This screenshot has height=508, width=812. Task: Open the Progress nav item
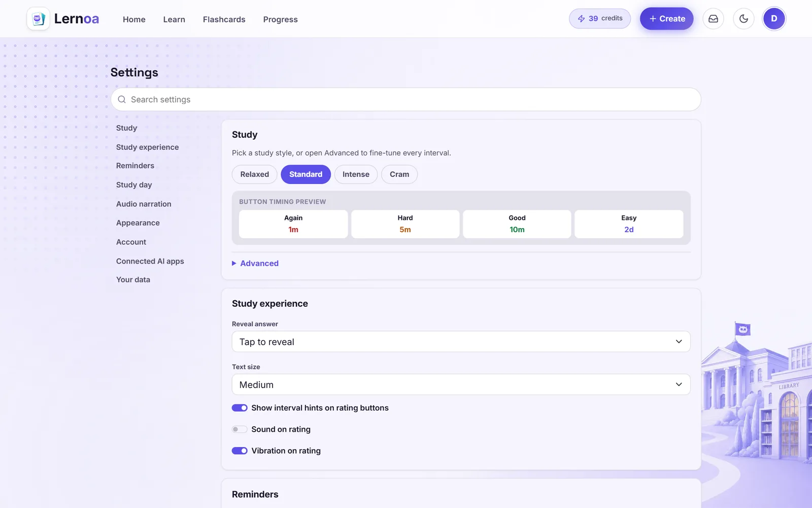coord(280,19)
